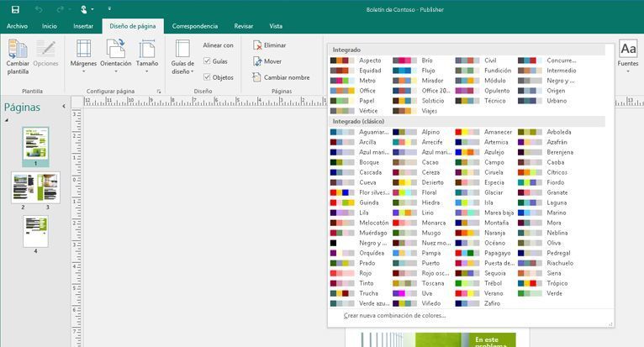644x347 pixels.
Task: Click the Cambiar nombre icon
Action: pos(258,77)
